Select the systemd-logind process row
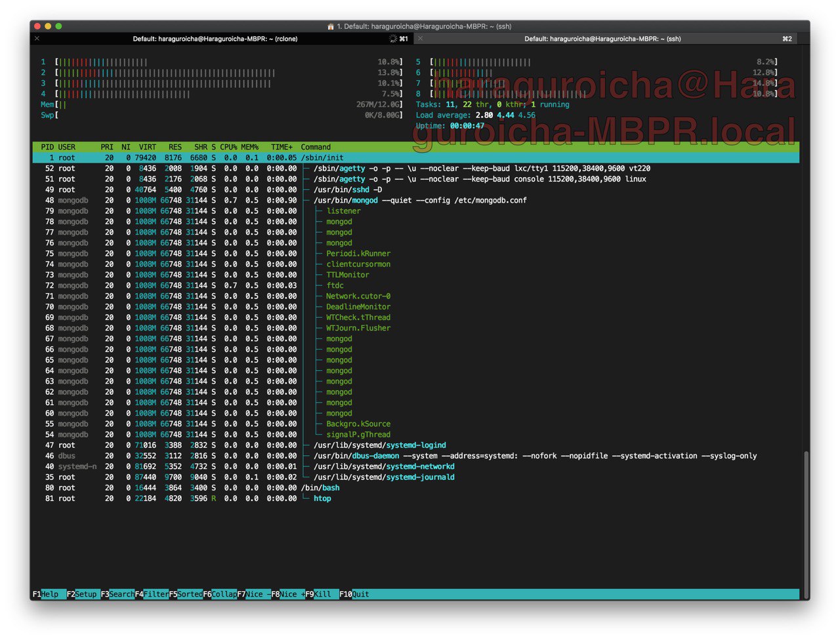 [416, 445]
